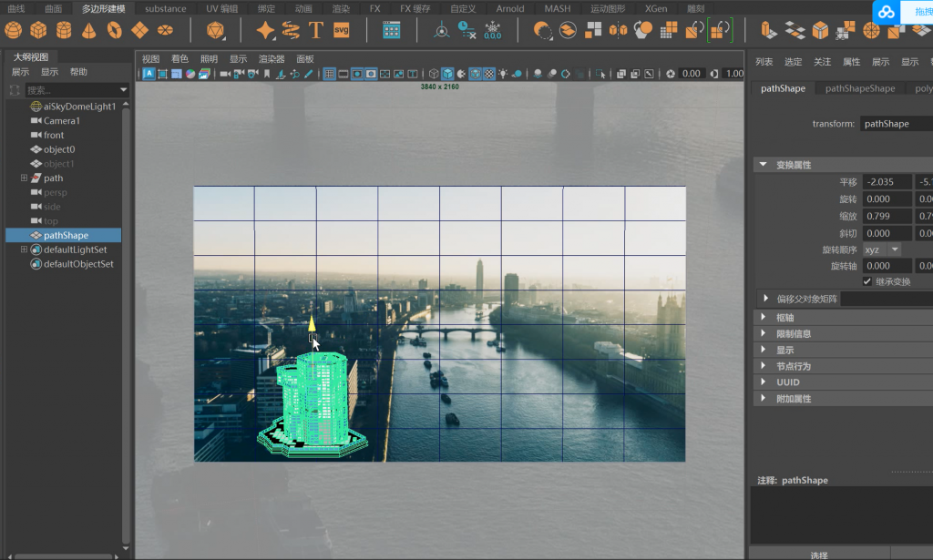Click the transform name field pathShape
The width and height of the screenshot is (933, 560).
(x=897, y=124)
